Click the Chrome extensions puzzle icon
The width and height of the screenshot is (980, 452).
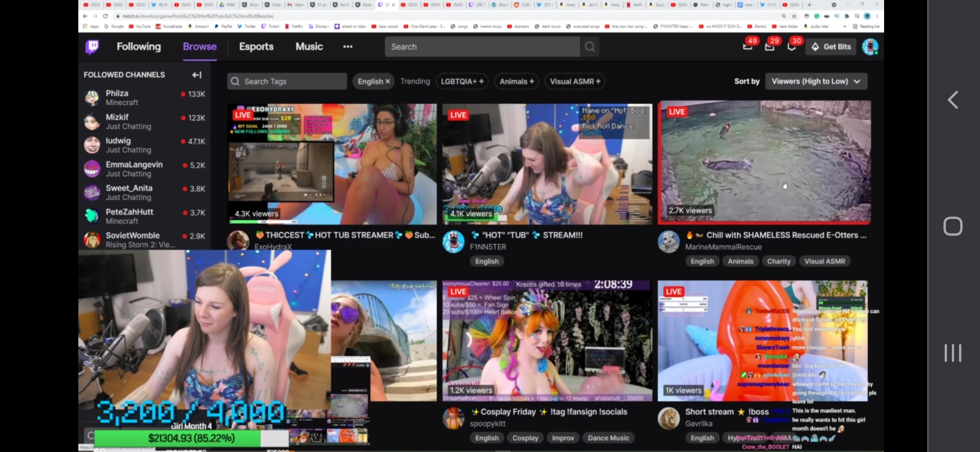[x=847, y=16]
